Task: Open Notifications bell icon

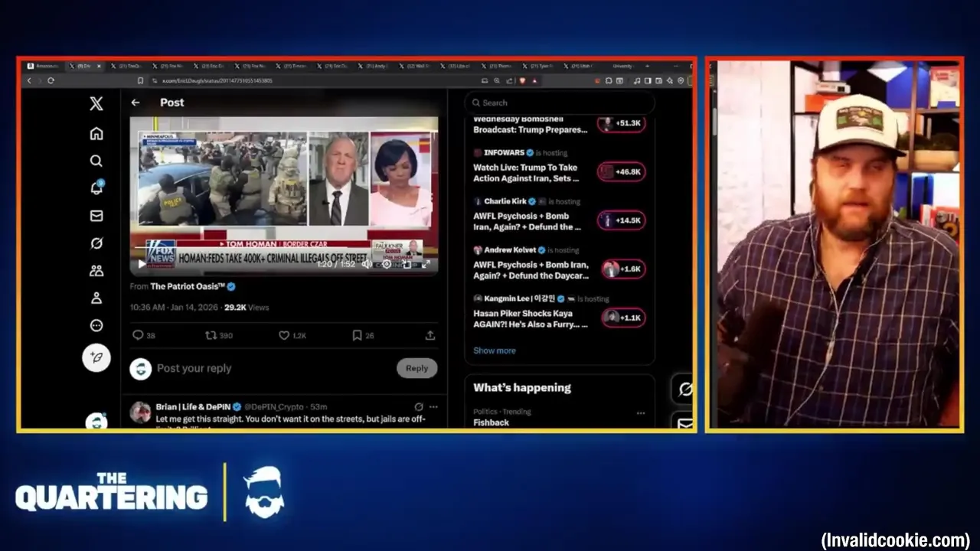Action: [x=96, y=187]
